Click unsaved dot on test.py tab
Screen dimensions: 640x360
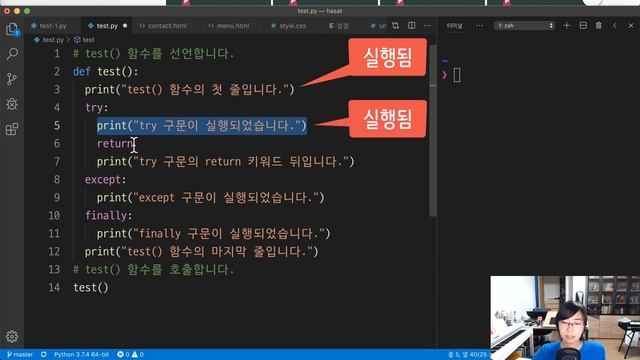[125, 26]
